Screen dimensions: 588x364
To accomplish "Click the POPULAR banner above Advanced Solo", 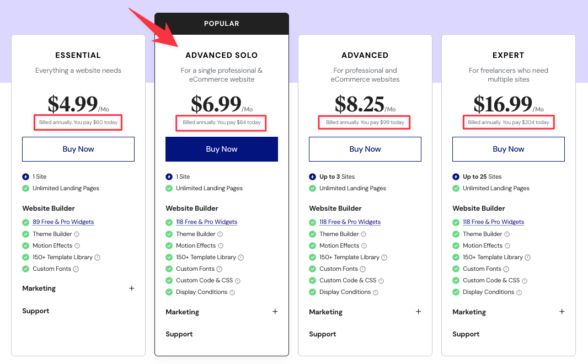I will (x=221, y=23).
